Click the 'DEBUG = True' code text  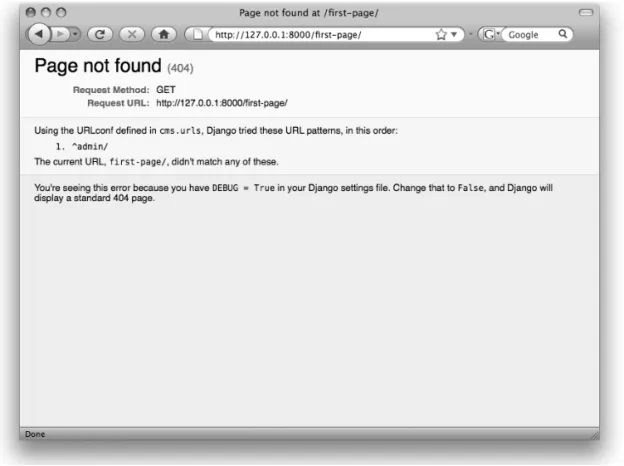click(x=243, y=188)
